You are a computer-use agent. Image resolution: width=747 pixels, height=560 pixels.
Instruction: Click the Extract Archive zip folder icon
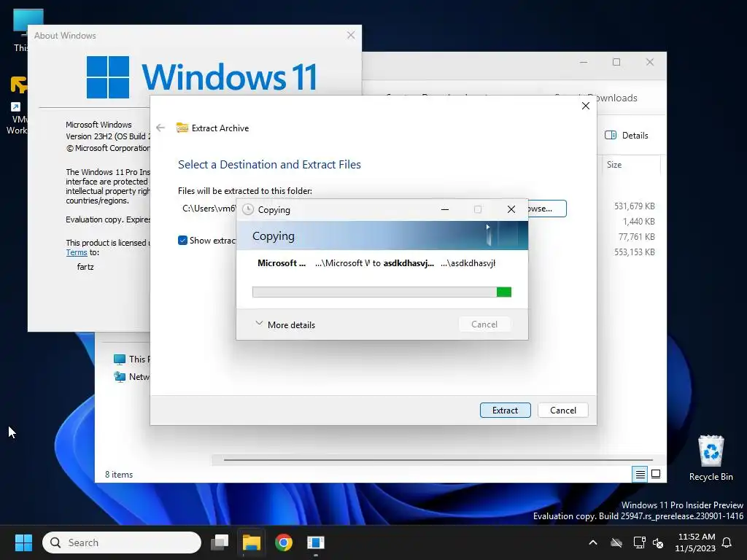[x=182, y=128]
